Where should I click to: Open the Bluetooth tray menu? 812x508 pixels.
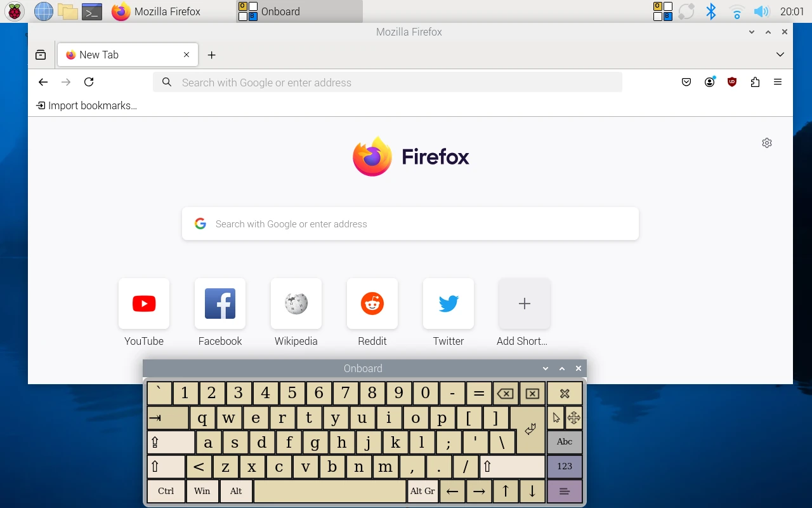tap(711, 11)
